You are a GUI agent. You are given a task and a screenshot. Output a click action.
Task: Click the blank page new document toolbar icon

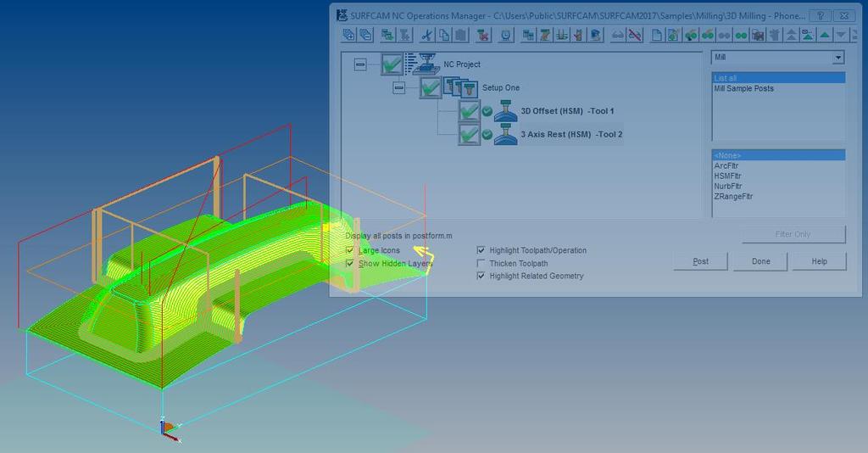(656, 35)
